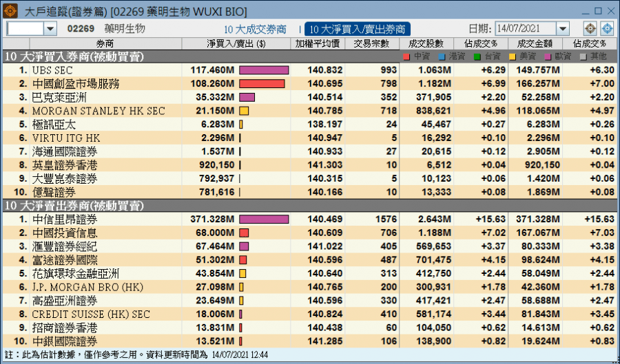620x364 pixels.
Task: Open the stock code dropdown arrow
Action: click(x=50, y=28)
